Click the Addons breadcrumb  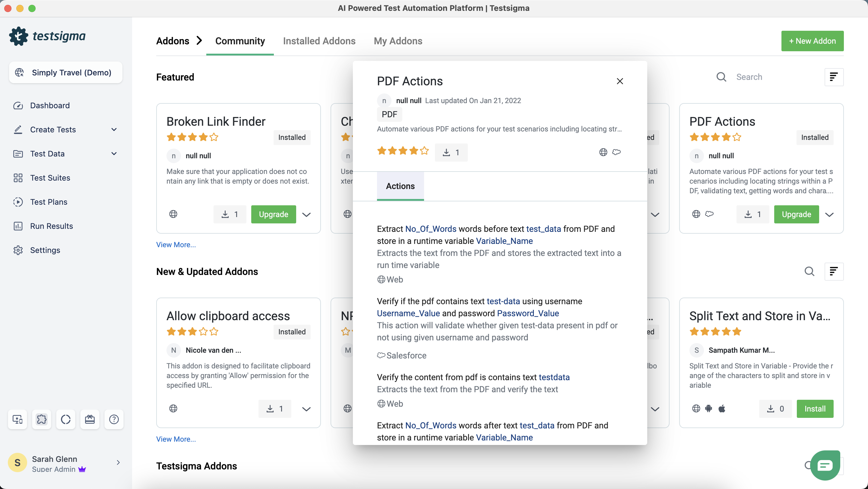[173, 41]
